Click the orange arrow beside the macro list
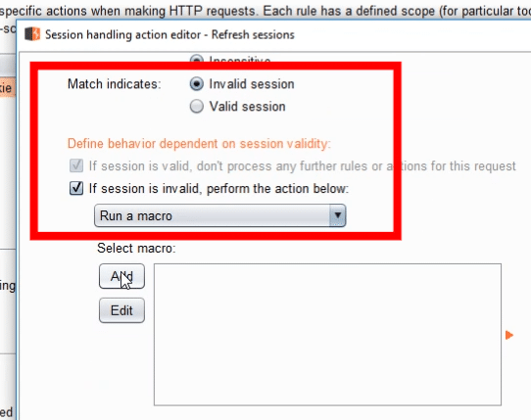 509,335
